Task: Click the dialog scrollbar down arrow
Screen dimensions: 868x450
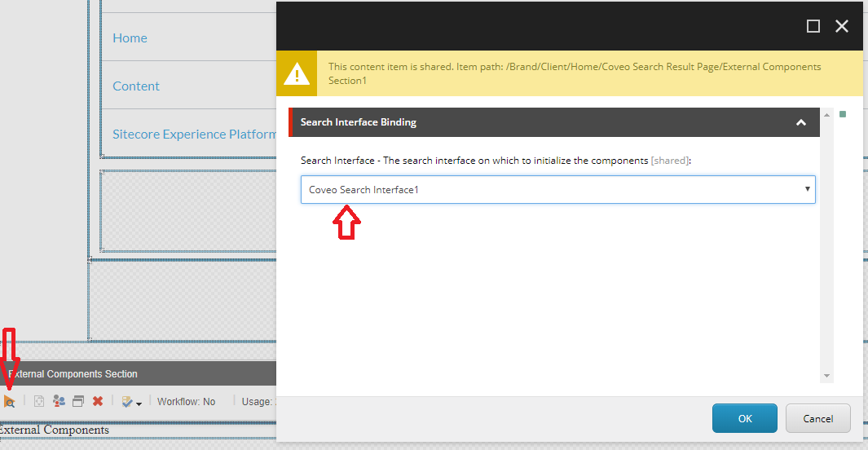Action: (x=826, y=376)
